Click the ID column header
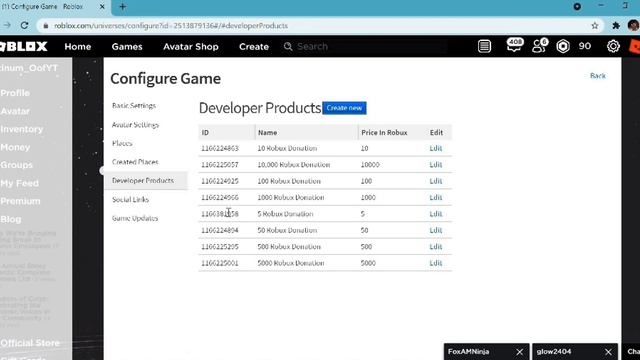640x360 pixels. (227, 132)
